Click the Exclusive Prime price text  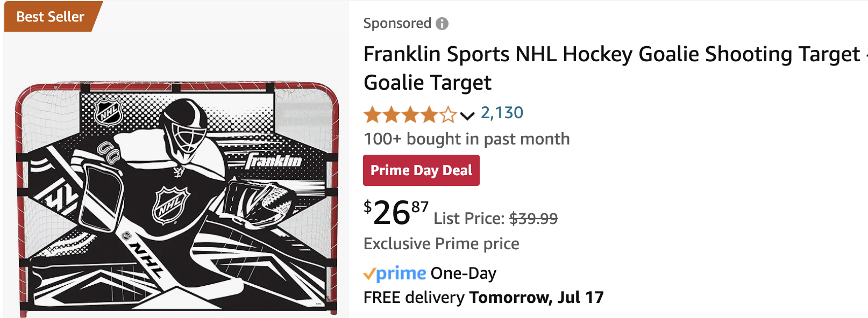[x=442, y=244]
